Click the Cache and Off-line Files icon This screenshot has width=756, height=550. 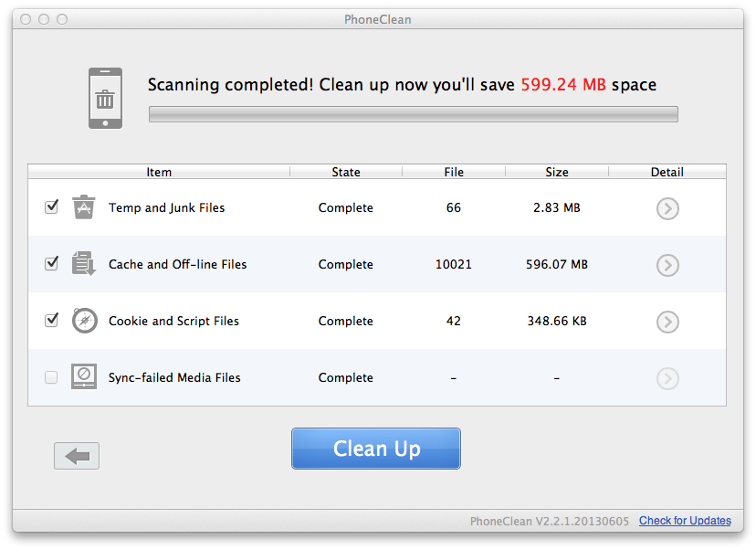pyautogui.click(x=84, y=264)
